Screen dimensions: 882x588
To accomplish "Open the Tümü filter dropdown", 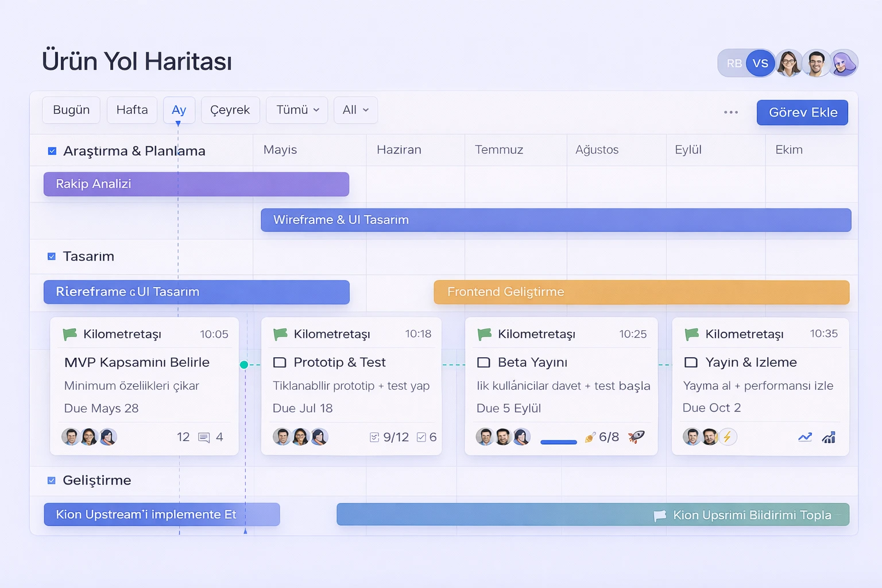I will 297,110.
